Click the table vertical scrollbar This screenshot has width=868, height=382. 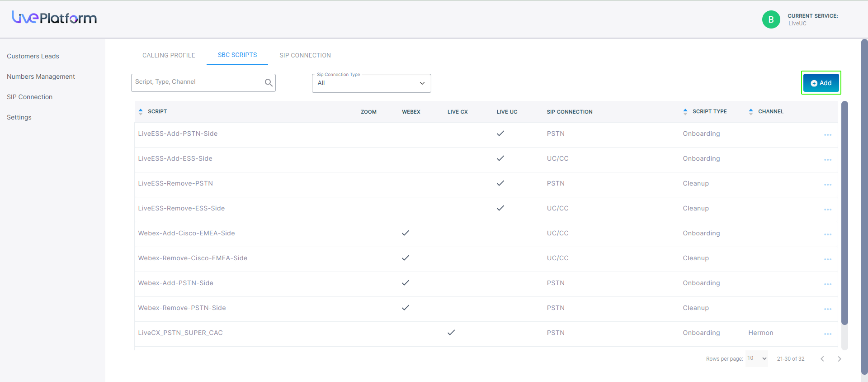844,213
